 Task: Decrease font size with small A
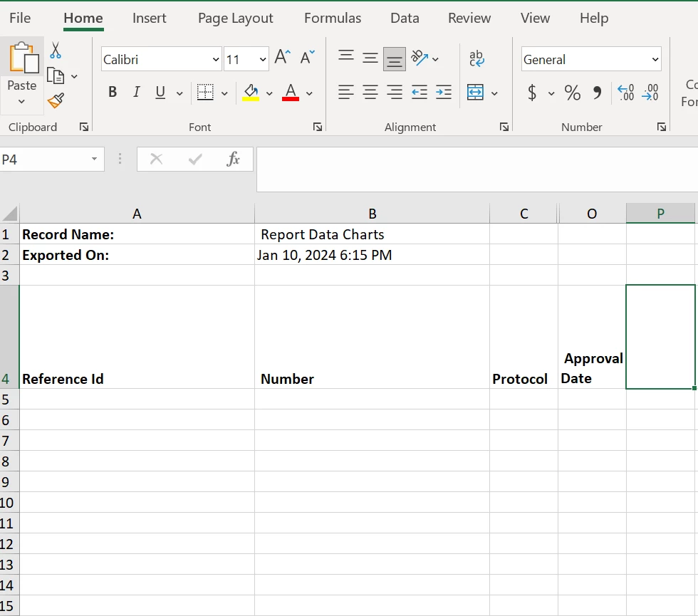[307, 57]
